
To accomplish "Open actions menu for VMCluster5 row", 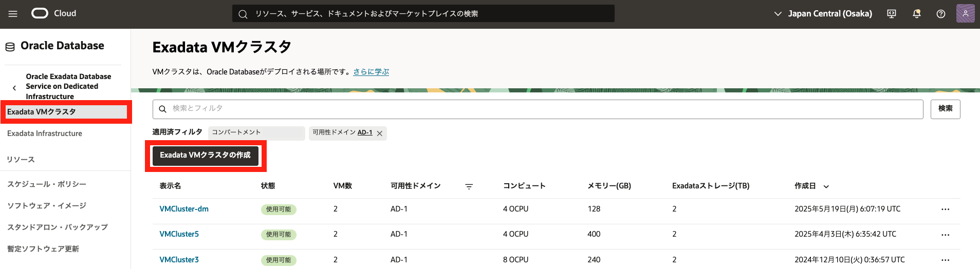I will 945,235.
